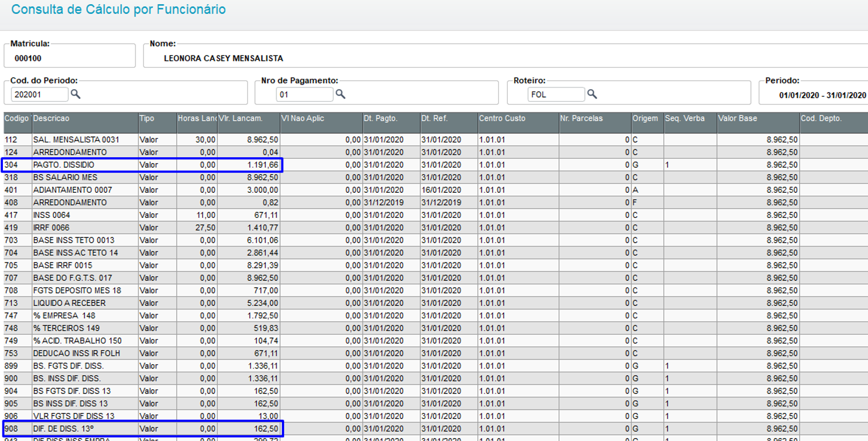Viewport: 868px width, 441px height.
Task: Select row FGTS DEPOSITO MES 18
Action: [436, 290]
